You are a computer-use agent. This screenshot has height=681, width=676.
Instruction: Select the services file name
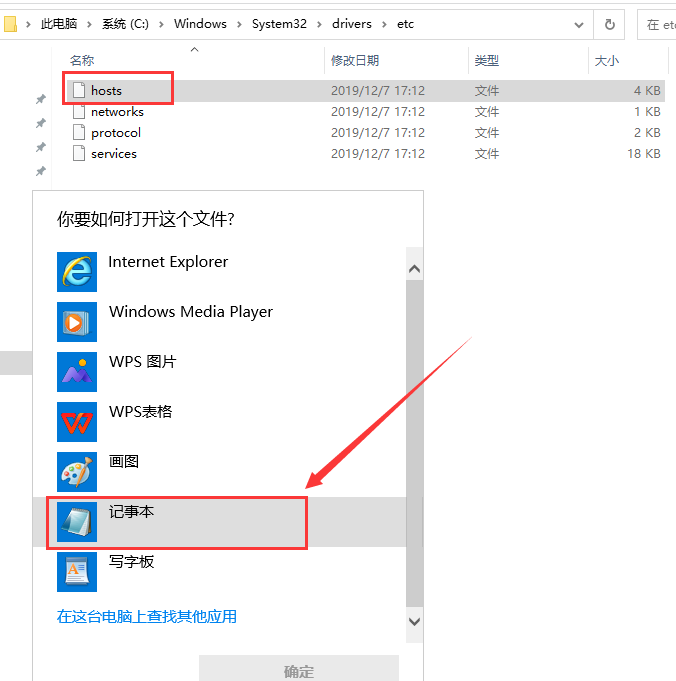(x=114, y=153)
